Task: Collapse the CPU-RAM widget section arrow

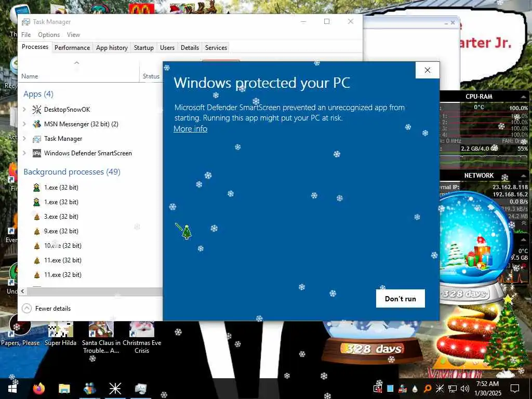Action: click(x=524, y=97)
